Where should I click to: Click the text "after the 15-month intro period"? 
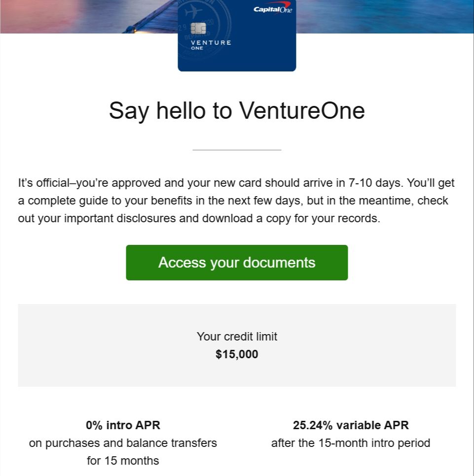click(x=351, y=443)
